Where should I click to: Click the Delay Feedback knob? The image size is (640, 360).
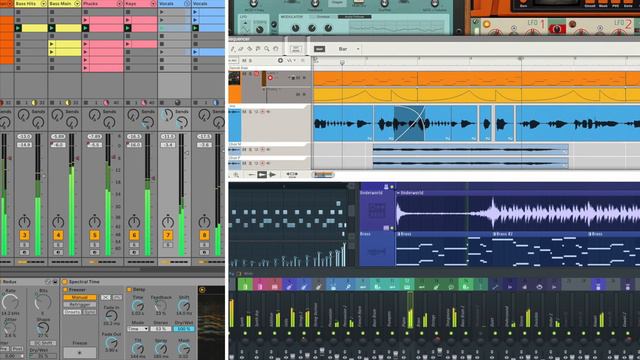tap(161, 306)
